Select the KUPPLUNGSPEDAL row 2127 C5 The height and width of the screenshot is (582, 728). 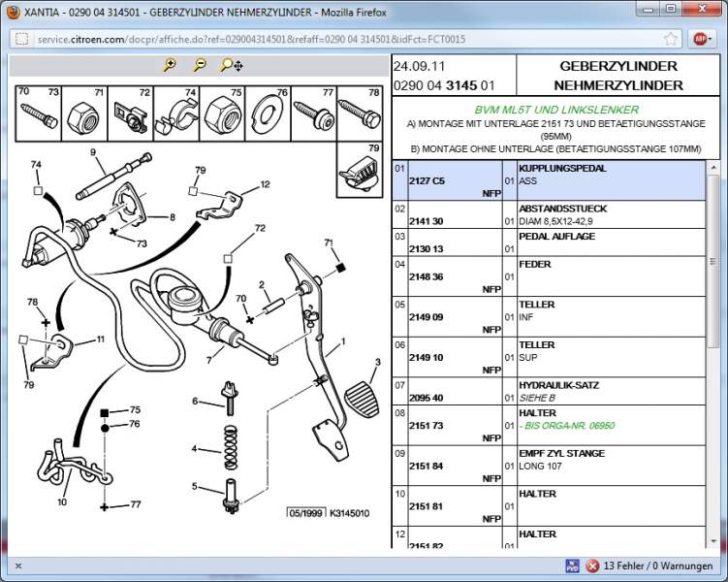coord(549,180)
